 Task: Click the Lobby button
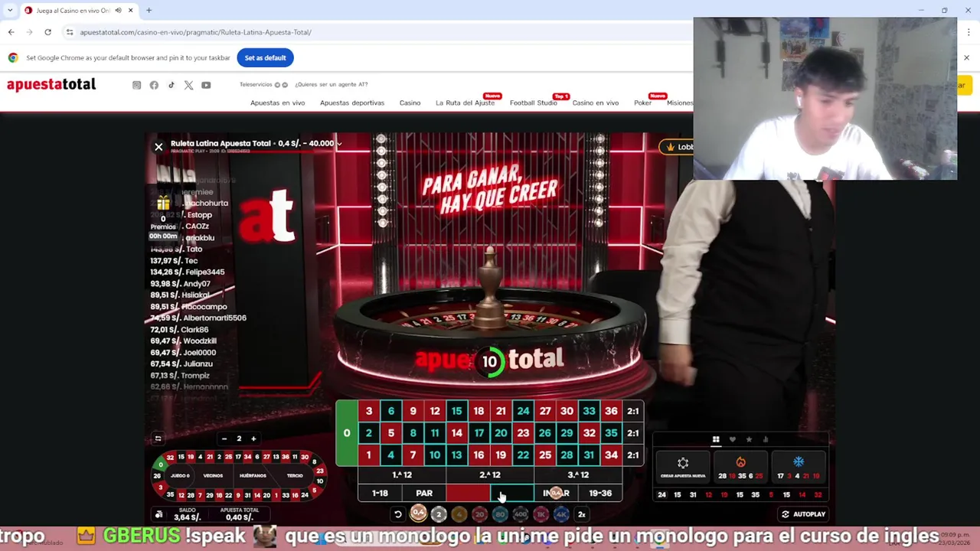tap(677, 147)
